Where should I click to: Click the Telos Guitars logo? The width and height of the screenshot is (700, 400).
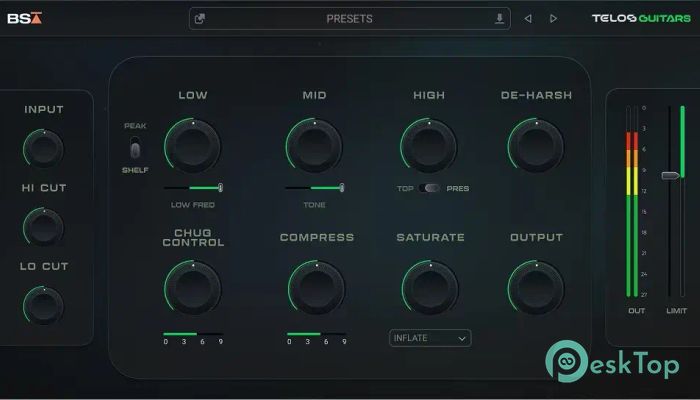coord(639,18)
